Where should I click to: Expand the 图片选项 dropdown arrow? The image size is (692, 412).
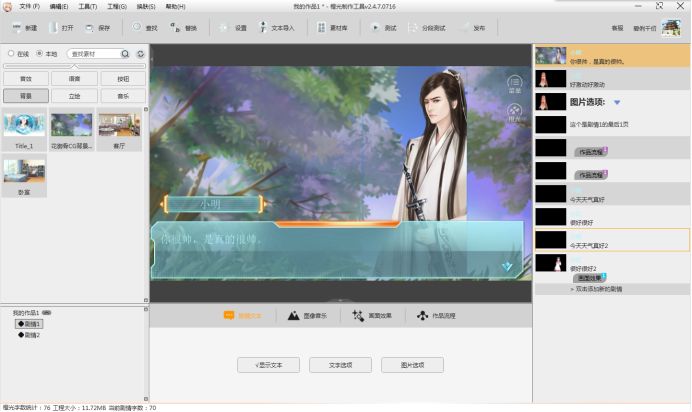point(617,102)
